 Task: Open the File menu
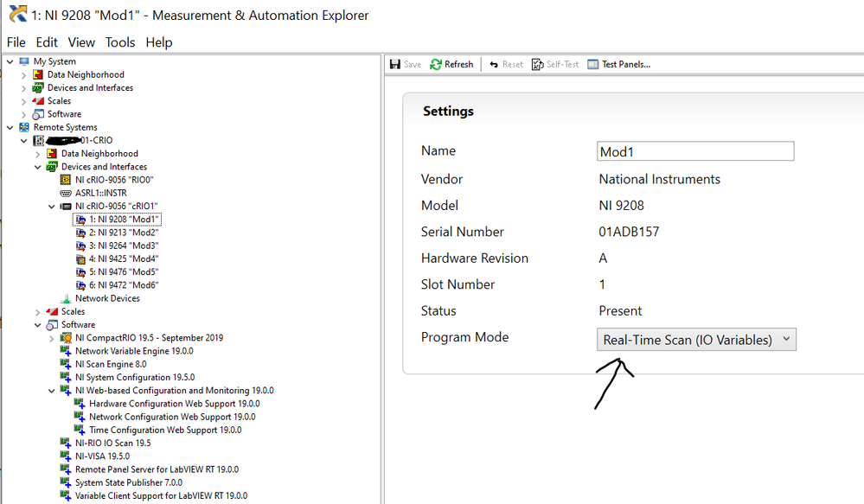pos(16,42)
